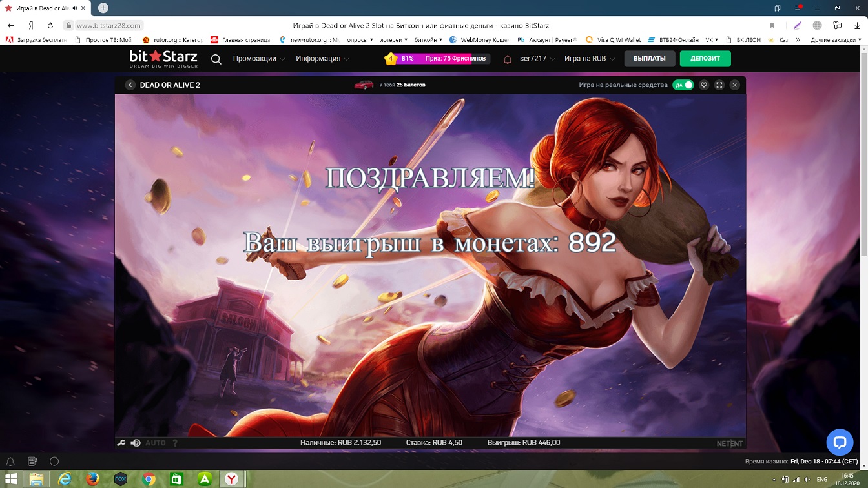The width and height of the screenshot is (868, 488).
Task: Expand the биткойн bookmarks folder
Action: pos(428,39)
